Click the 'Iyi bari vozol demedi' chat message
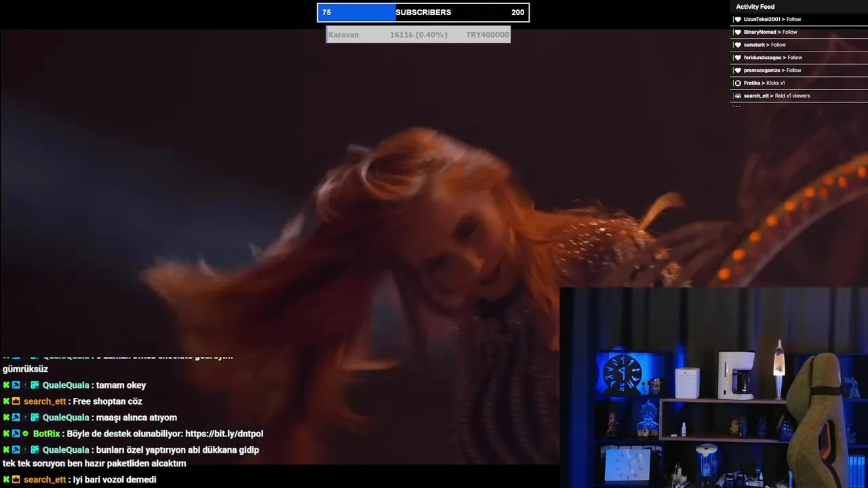The height and width of the screenshot is (488, 868). coord(115,479)
